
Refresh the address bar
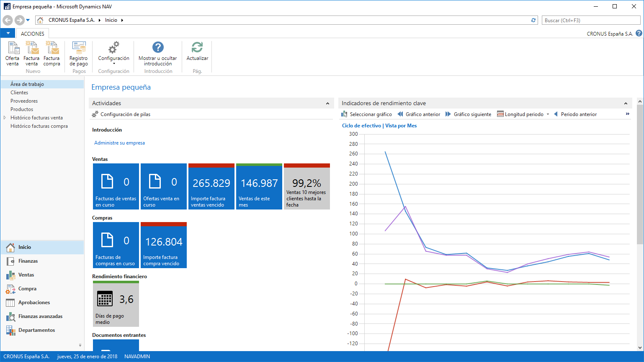coord(533,20)
